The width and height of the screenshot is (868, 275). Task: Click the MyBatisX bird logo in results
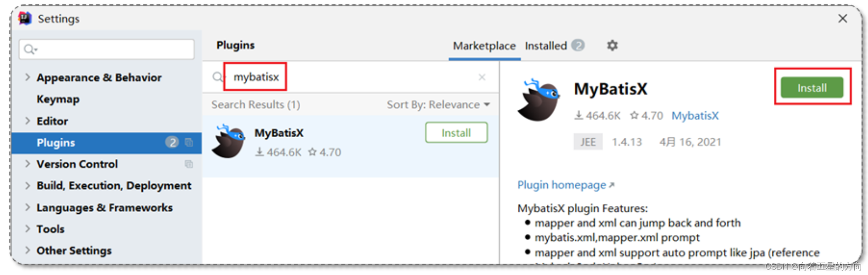coord(228,141)
